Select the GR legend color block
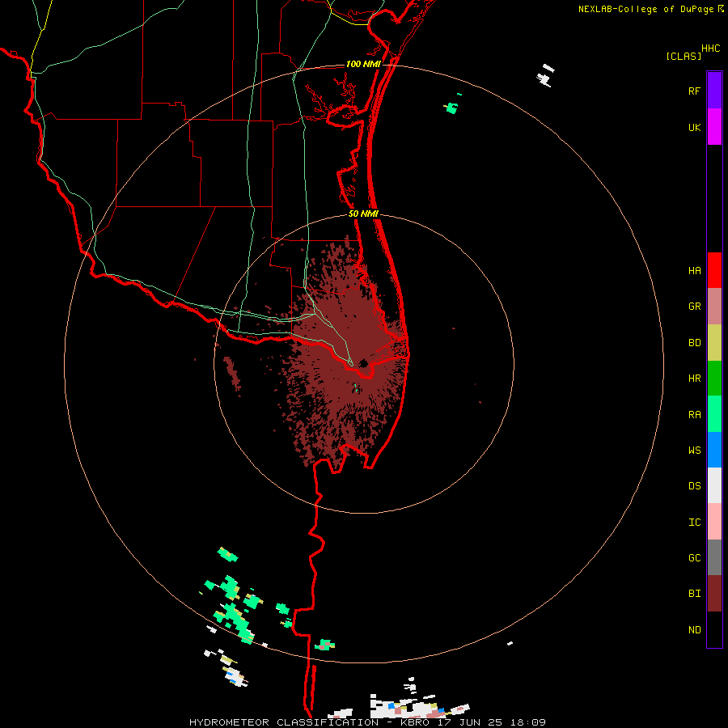This screenshot has width=728, height=728. coord(714,307)
